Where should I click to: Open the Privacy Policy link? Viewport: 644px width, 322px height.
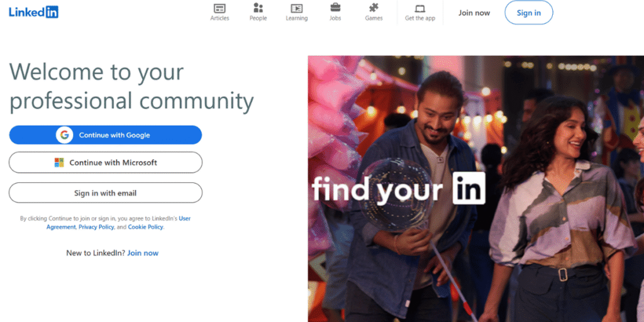point(96,227)
